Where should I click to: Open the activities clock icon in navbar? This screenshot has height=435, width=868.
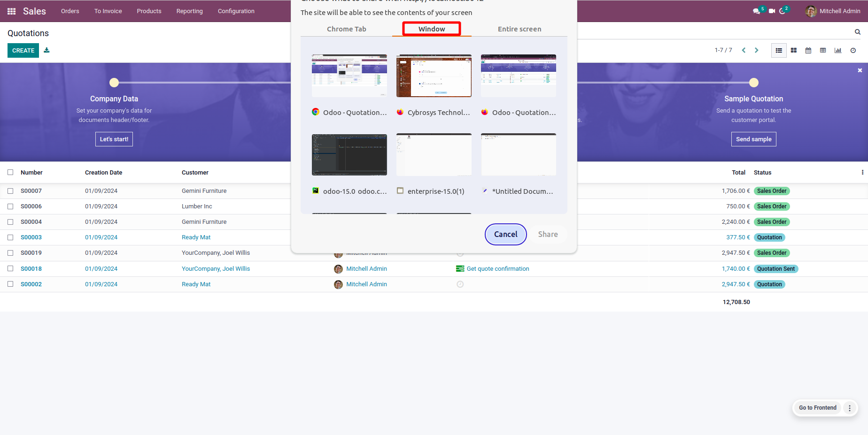click(782, 11)
